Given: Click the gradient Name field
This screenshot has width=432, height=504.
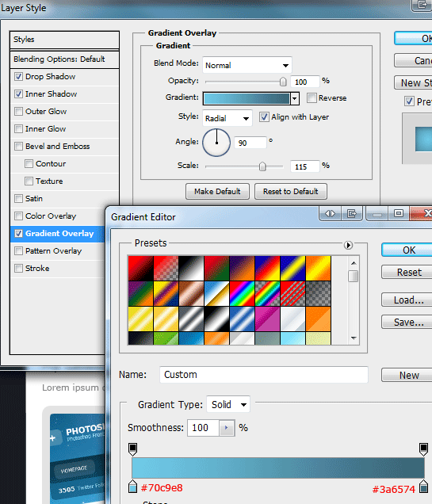Looking at the screenshot, I should [264, 375].
